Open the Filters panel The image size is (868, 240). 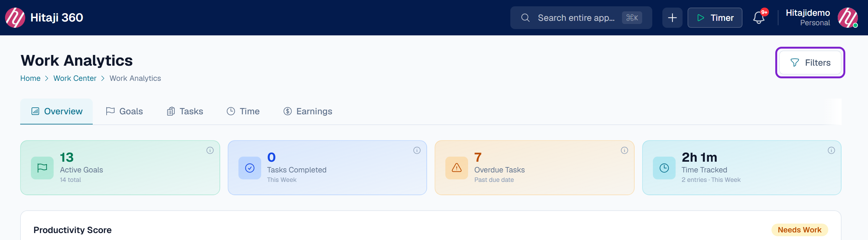click(810, 63)
